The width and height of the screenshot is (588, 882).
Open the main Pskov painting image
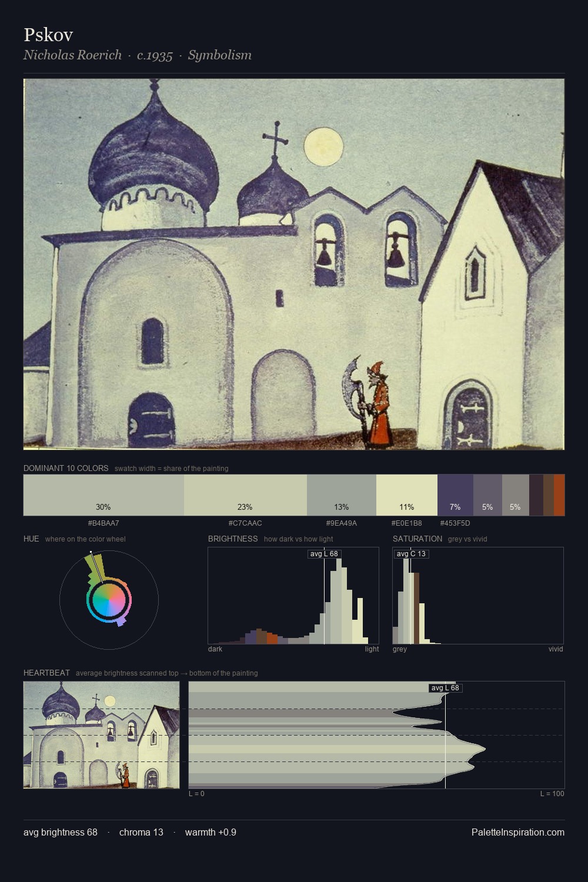click(x=294, y=264)
